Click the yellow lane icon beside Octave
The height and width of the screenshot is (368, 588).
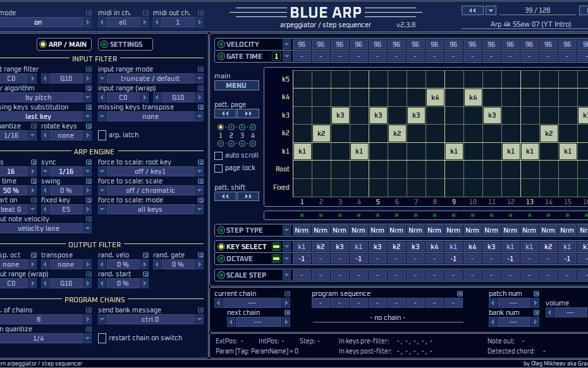pyautogui.click(x=276, y=259)
